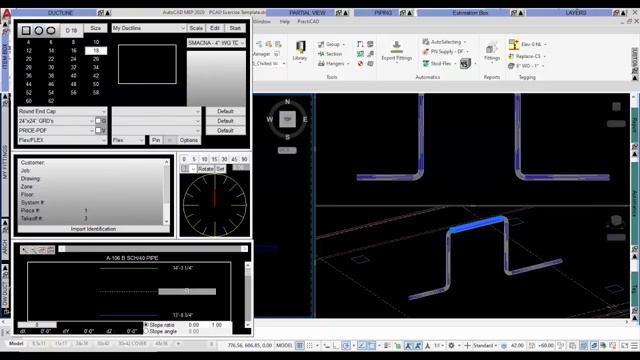Click the auto-hide icon on PIPING palette

403,13
